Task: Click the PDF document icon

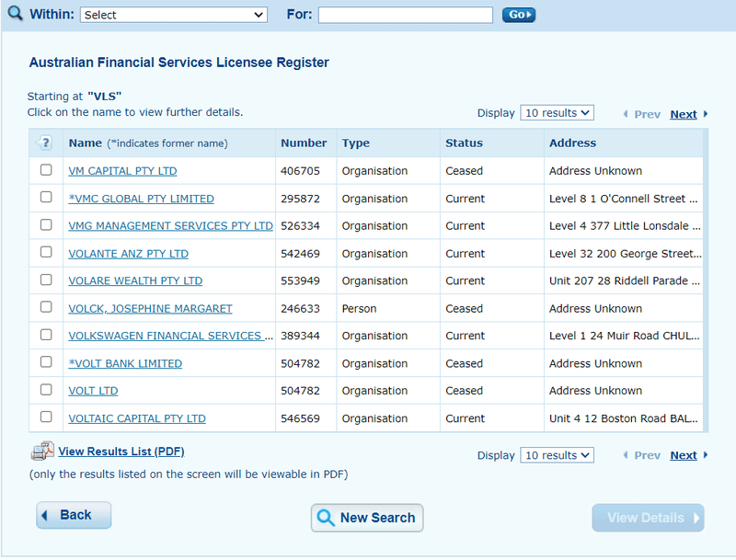Action: 42,451
